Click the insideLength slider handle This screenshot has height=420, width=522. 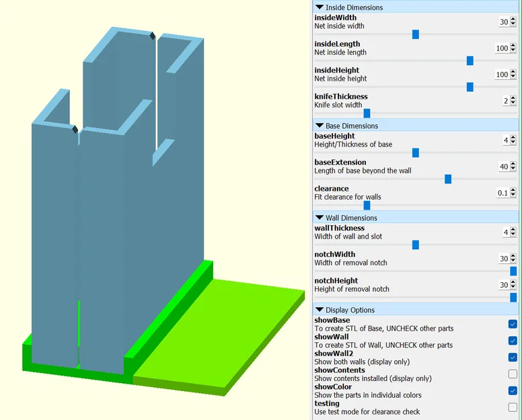(470, 60)
